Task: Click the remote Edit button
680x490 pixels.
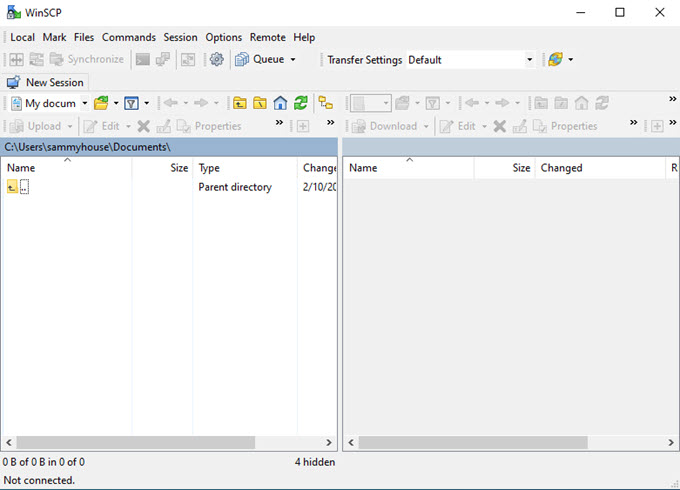Action: tap(458, 126)
